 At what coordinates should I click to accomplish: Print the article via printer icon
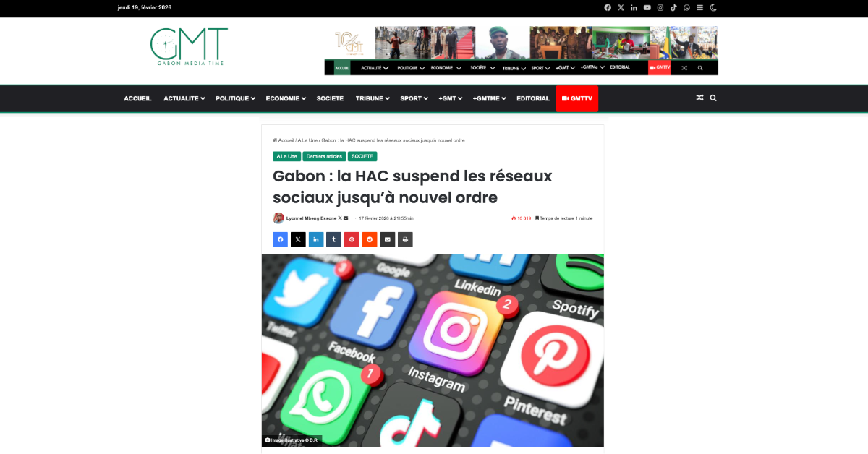tap(405, 239)
